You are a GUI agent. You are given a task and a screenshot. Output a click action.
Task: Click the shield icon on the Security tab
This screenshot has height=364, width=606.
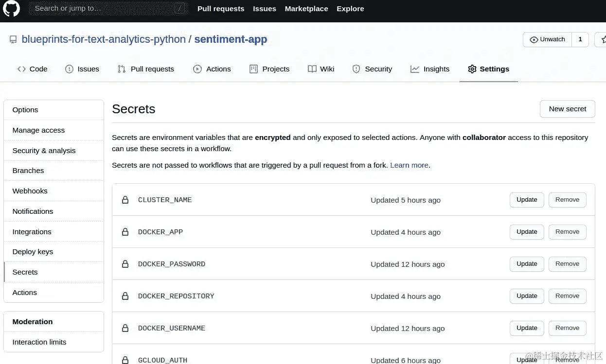[356, 69]
